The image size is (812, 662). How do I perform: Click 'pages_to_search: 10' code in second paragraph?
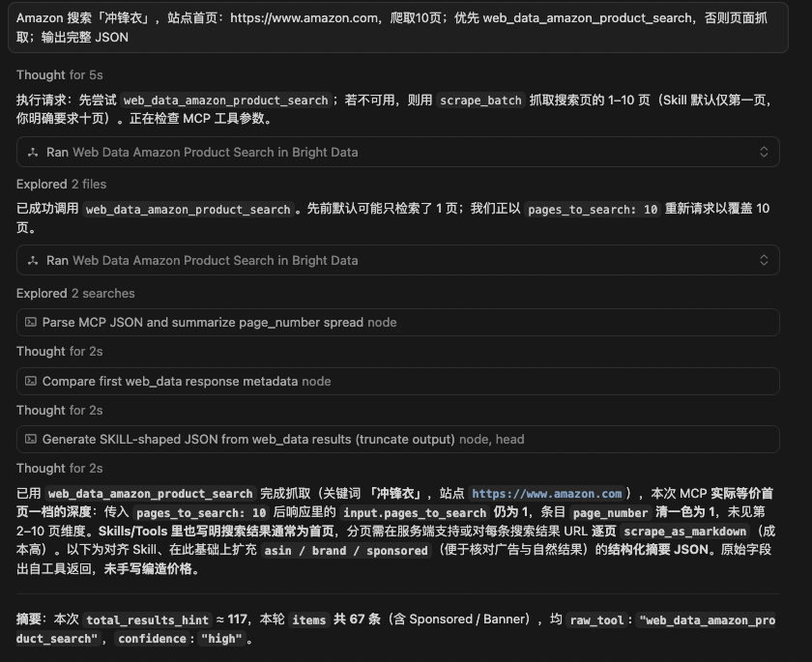tap(593, 210)
